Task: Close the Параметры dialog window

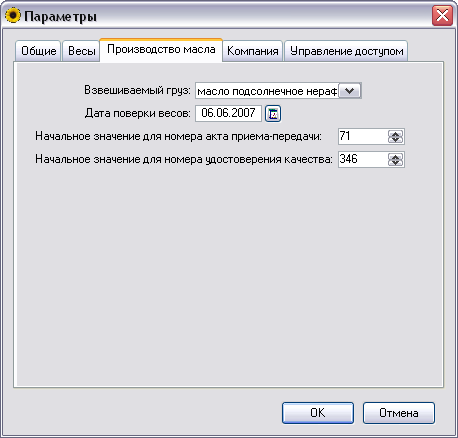Action: point(442,15)
